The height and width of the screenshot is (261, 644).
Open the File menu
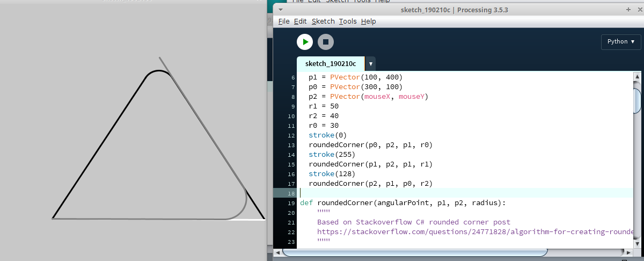pos(284,21)
